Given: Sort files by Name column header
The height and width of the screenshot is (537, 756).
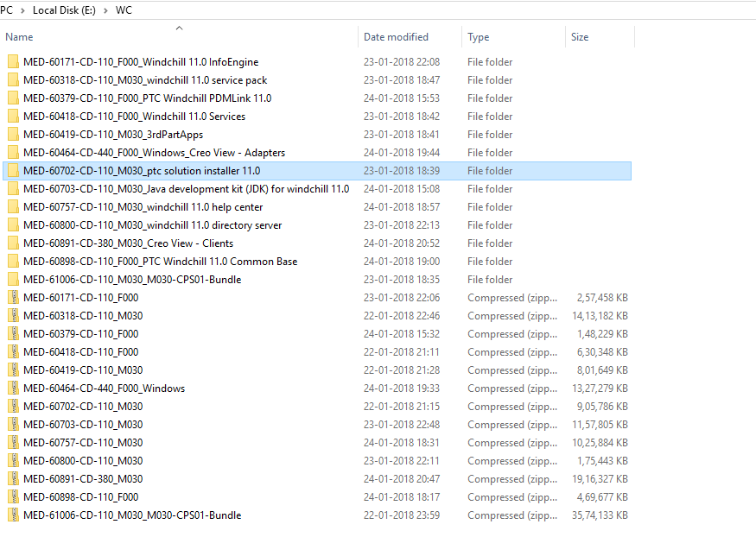Looking at the screenshot, I should coord(19,37).
